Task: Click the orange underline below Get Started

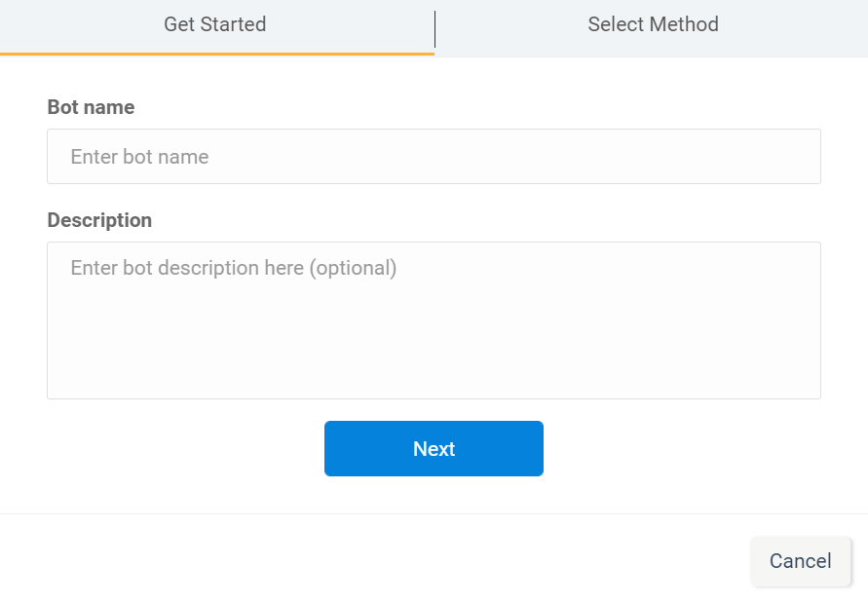Action: tap(216, 54)
